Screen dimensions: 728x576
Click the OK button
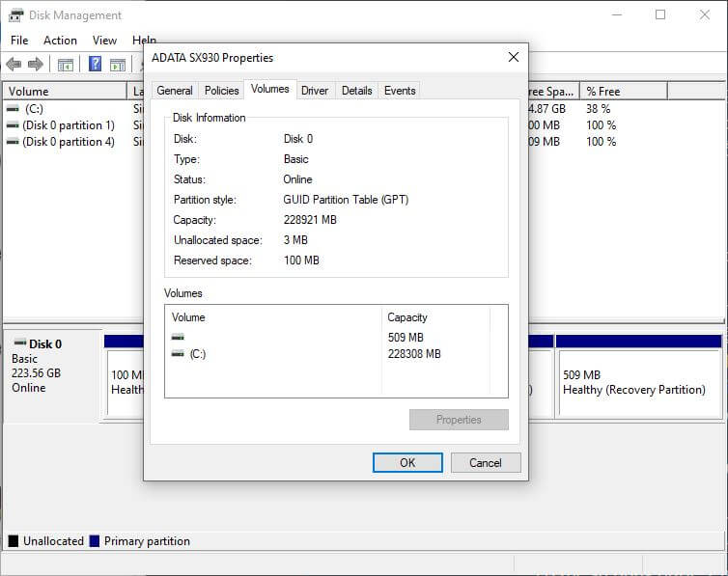407,462
